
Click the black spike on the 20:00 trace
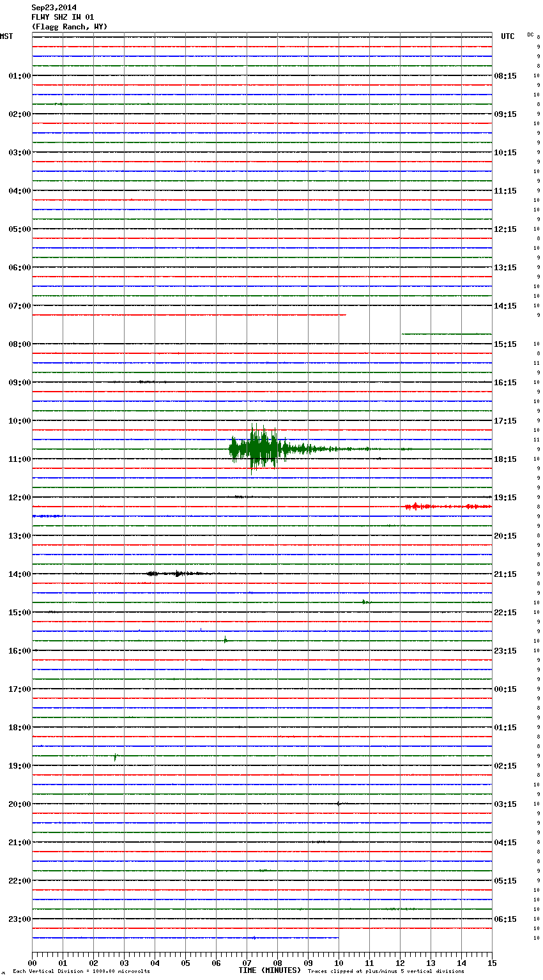(338, 804)
